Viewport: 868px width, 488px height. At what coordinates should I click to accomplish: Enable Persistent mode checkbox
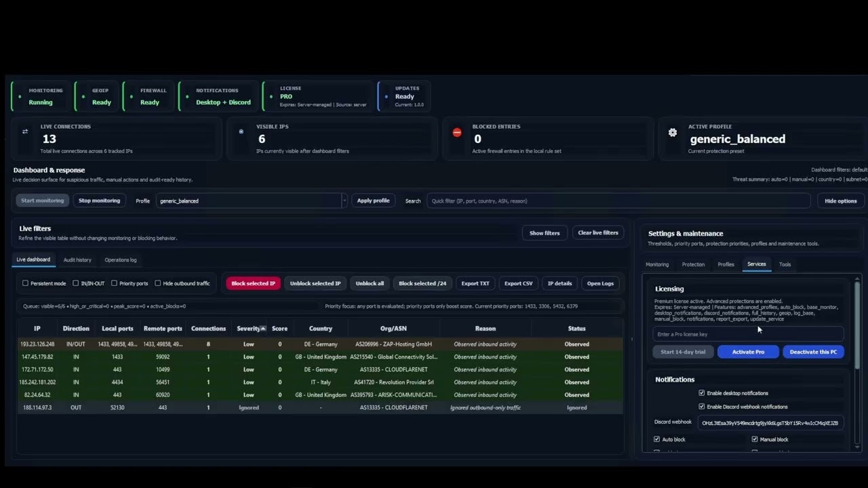coord(26,283)
